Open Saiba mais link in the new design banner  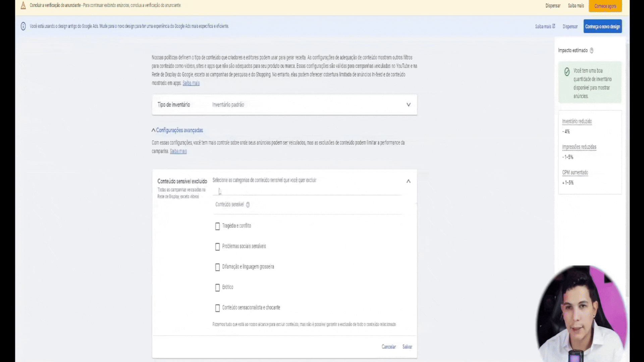[x=545, y=26]
